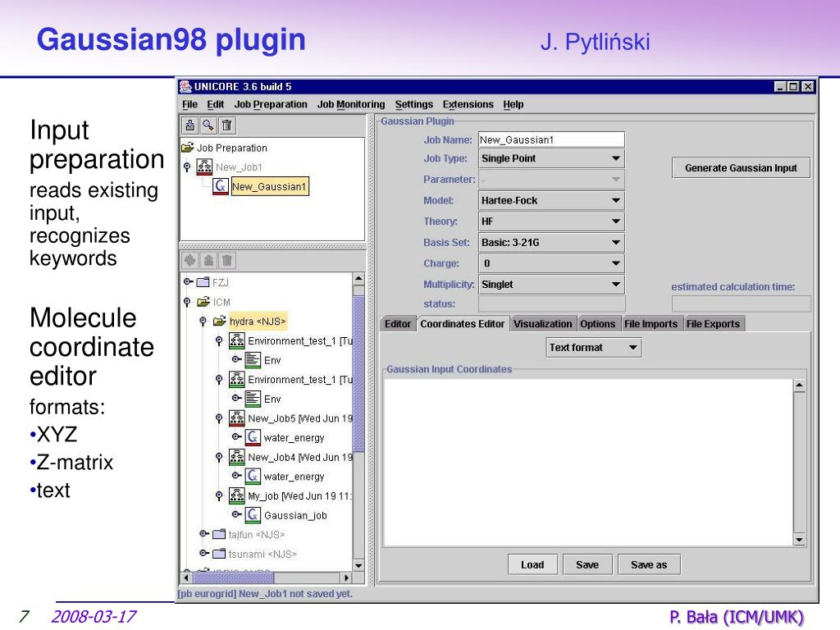Screen dimensions: 840x630
Task: Click the FZJ folder icon
Action: coord(203,282)
